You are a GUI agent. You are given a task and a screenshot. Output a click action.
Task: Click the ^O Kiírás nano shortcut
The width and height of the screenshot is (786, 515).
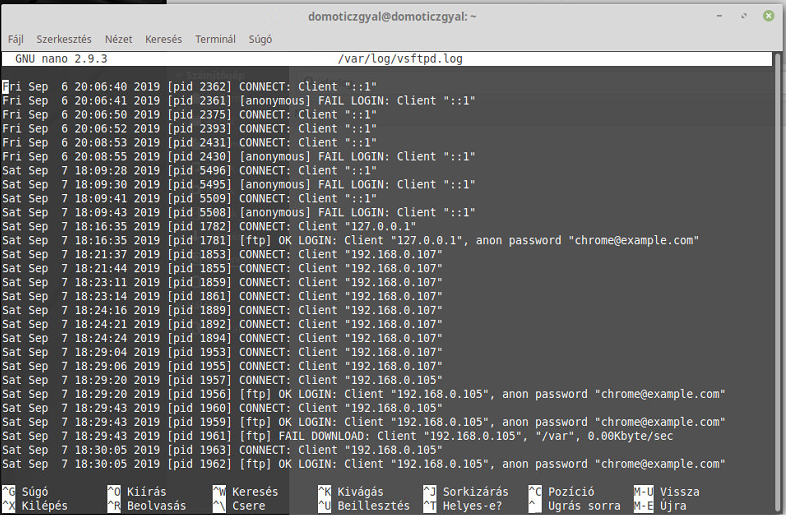pyautogui.click(x=137, y=492)
